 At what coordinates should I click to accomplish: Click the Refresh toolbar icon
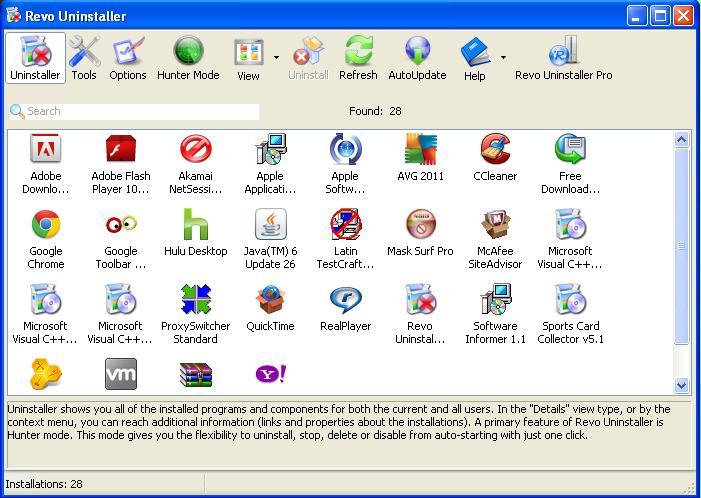358,58
